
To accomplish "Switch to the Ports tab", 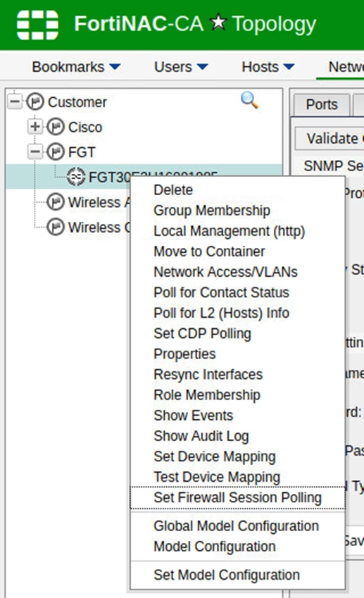I will (322, 104).
